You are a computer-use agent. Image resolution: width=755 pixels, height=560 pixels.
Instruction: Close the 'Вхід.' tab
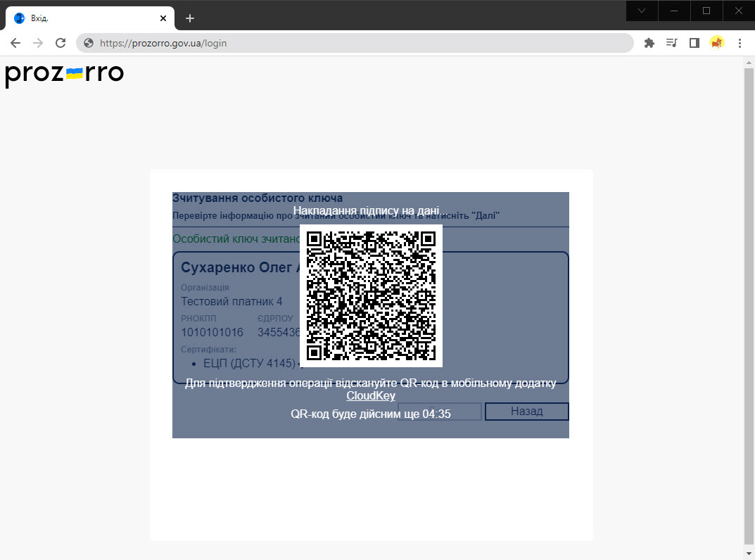163,18
